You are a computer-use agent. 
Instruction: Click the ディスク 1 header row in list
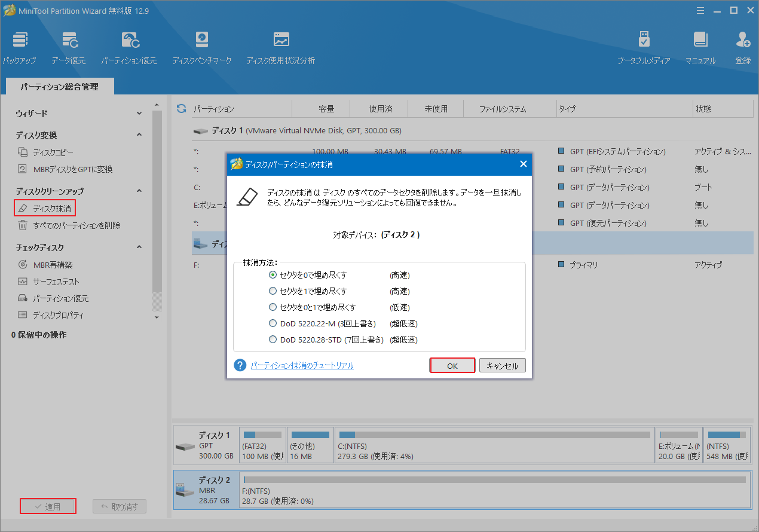coord(472,130)
